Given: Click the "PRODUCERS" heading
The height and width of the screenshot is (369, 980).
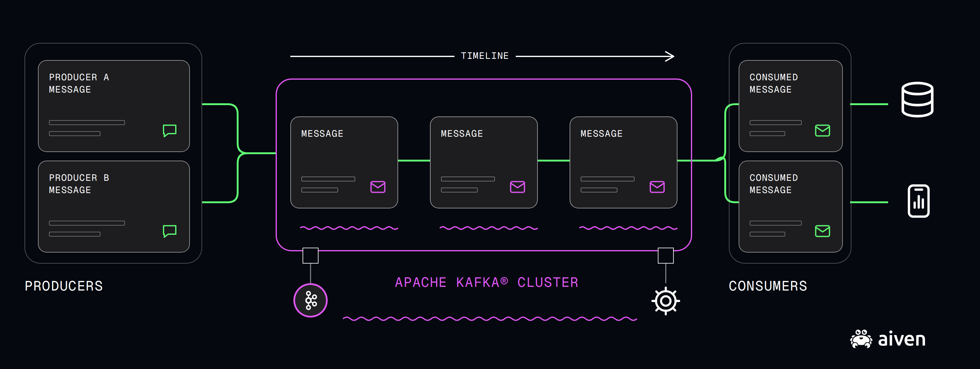Looking at the screenshot, I should pos(64,286).
